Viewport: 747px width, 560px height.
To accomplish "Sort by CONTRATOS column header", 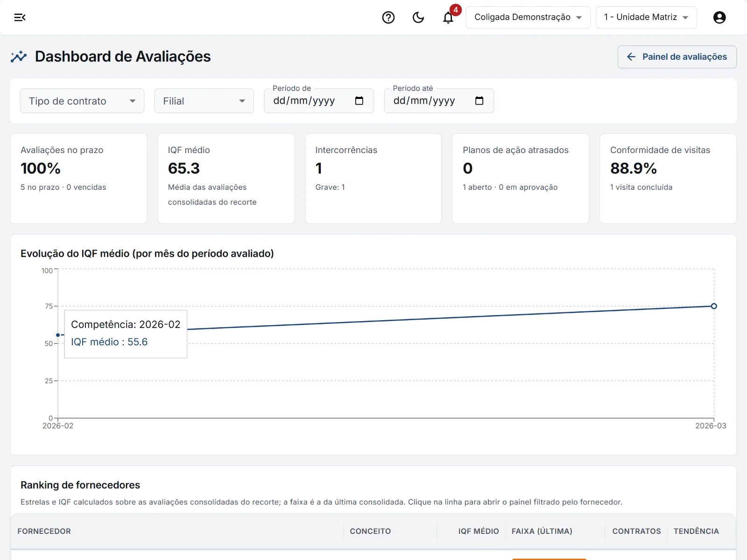I will (x=636, y=531).
